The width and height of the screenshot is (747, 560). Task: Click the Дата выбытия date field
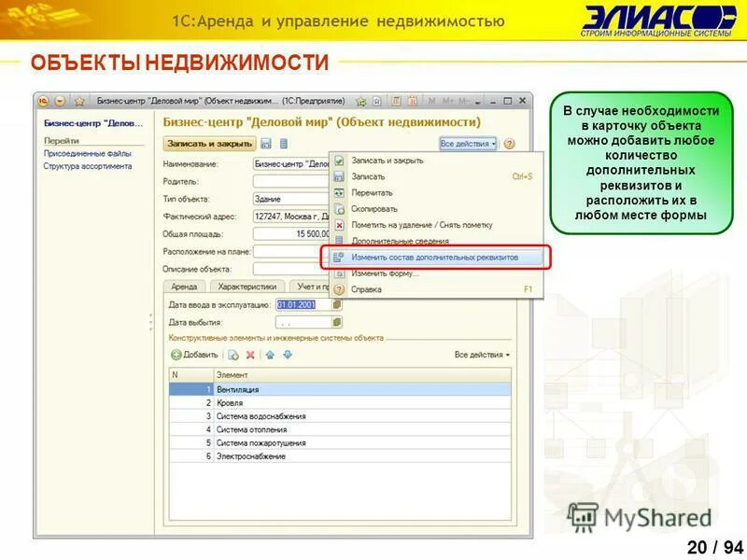[x=303, y=322]
